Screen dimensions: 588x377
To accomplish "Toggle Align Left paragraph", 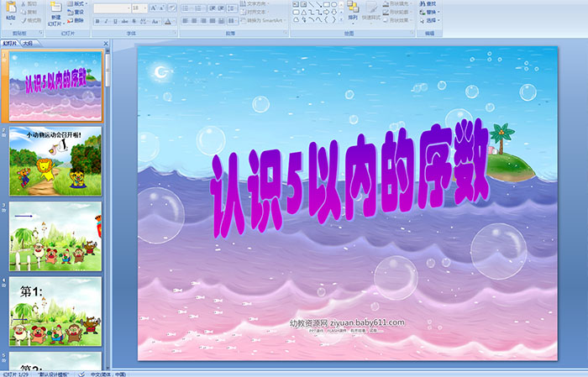I will click(x=186, y=21).
